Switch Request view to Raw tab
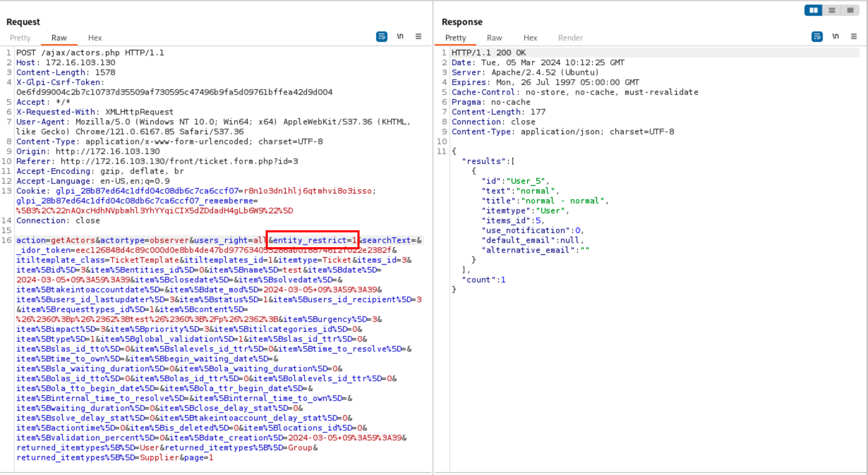The image size is (868, 475). [x=59, y=38]
